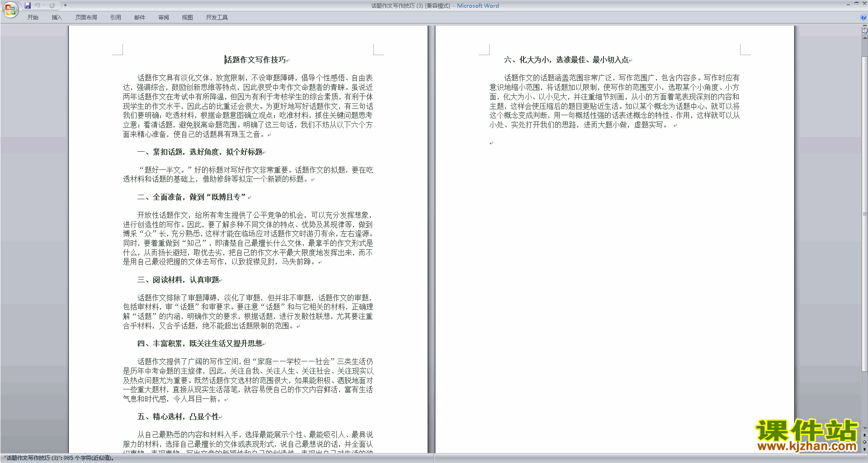
Task: Click paragraph starting 话题作文具有淡化文体
Action: pyautogui.click(x=248, y=106)
